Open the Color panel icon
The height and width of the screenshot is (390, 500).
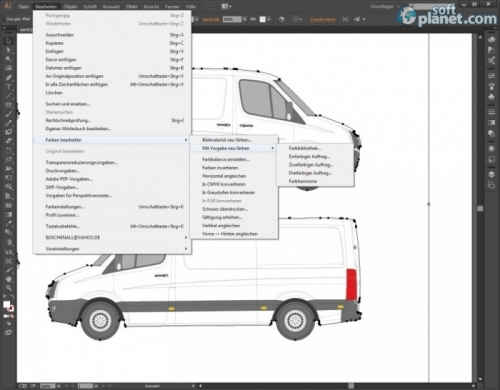(491, 39)
